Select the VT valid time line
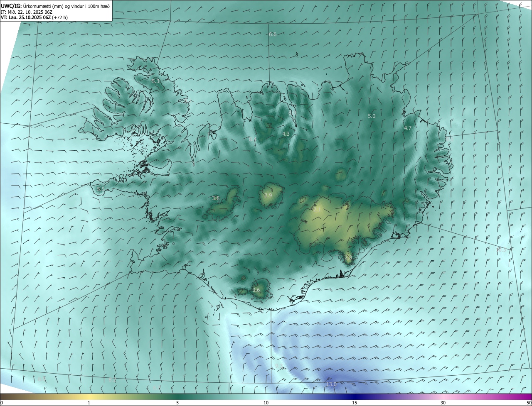The height and width of the screenshot is (406, 532). point(34,17)
